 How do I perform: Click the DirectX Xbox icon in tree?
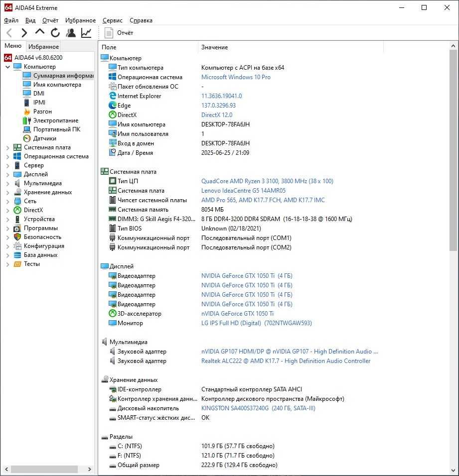17,210
